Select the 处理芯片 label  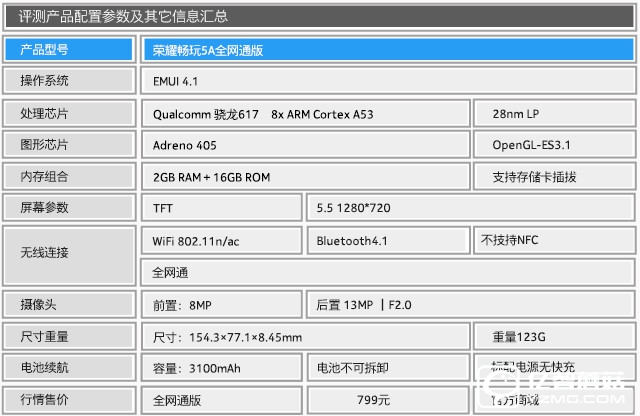[69, 113]
